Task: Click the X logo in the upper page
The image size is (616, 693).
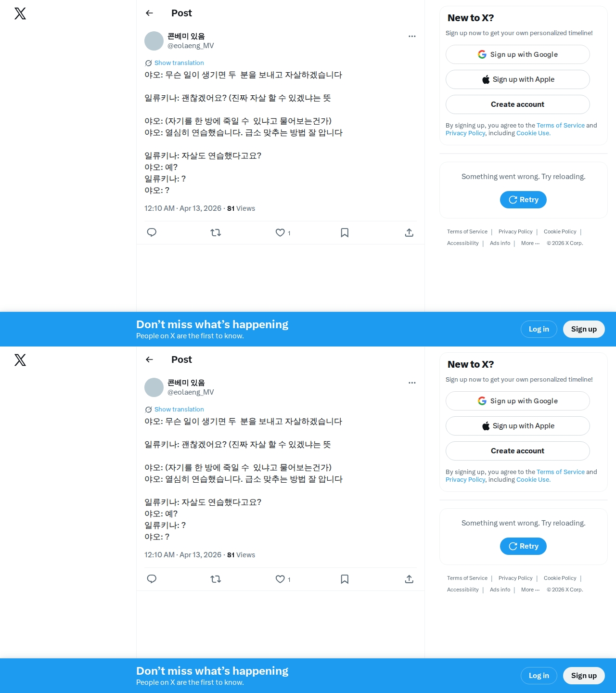Action: click(20, 13)
